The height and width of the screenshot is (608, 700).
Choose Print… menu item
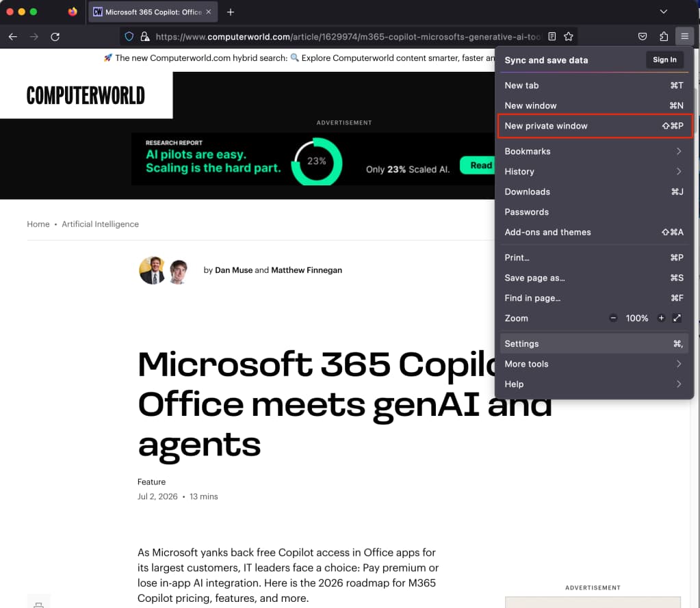tap(594, 257)
